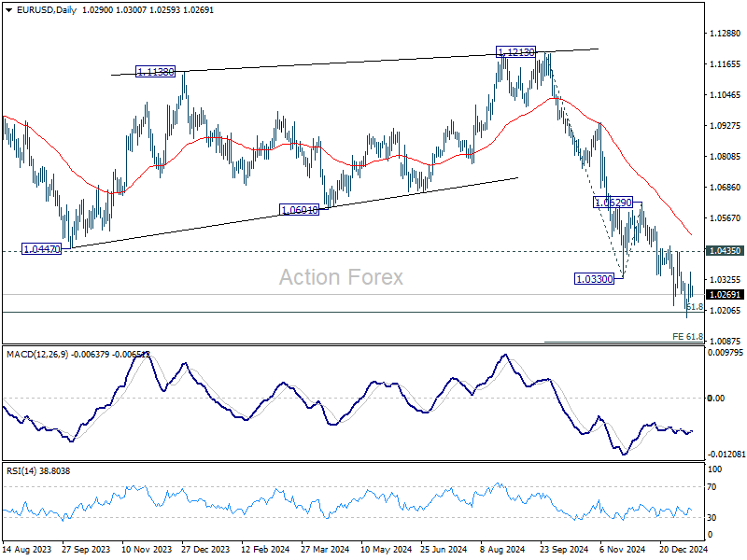Click the RSI 70 level axis label

pos(712,487)
